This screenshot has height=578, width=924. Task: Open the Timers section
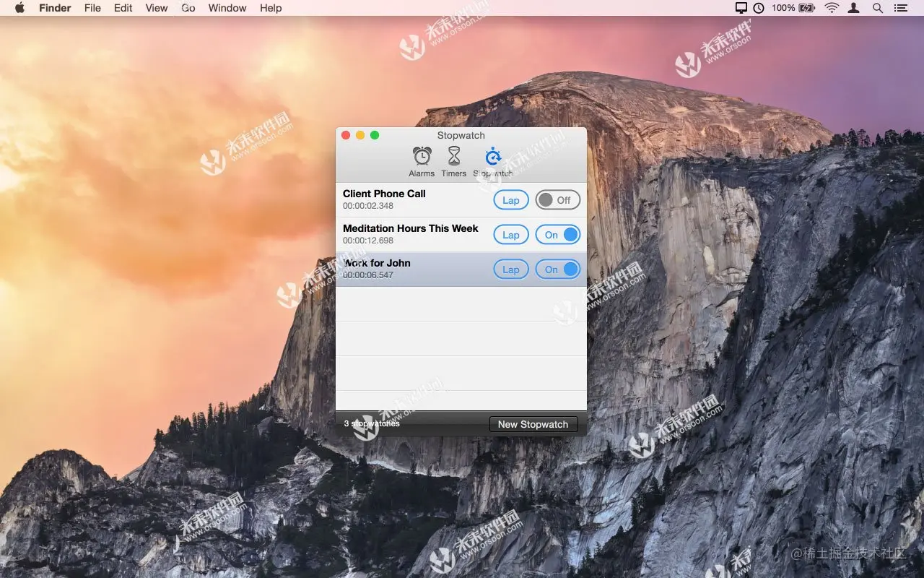(x=453, y=162)
